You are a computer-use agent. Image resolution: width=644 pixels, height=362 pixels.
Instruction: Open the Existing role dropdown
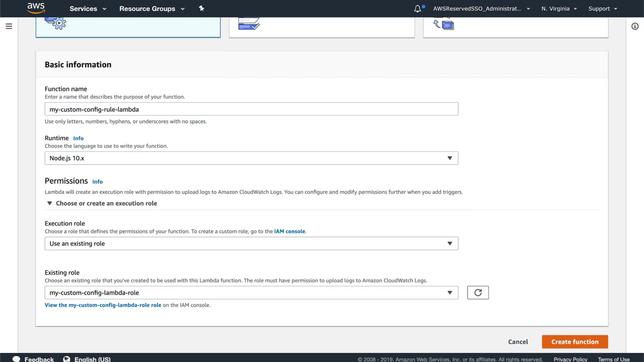click(251, 293)
